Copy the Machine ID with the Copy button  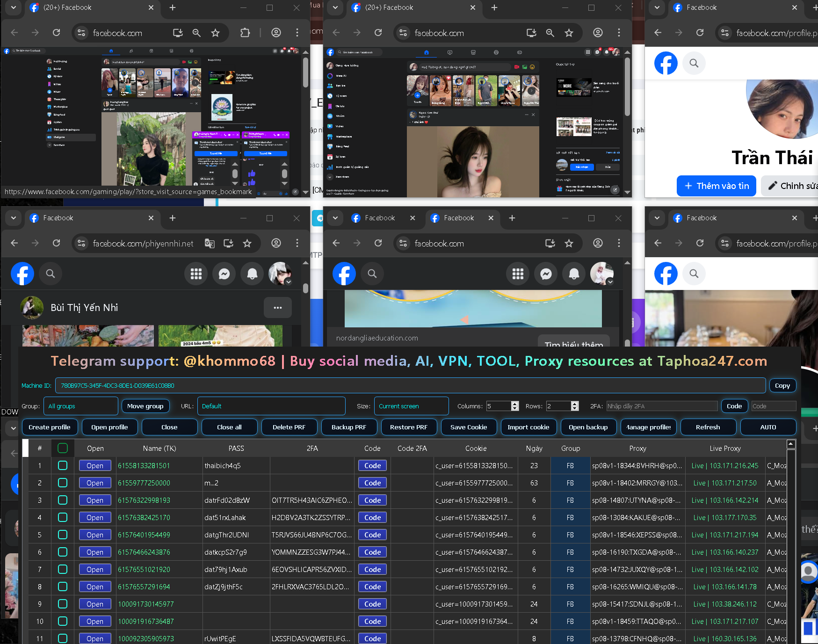(782, 385)
